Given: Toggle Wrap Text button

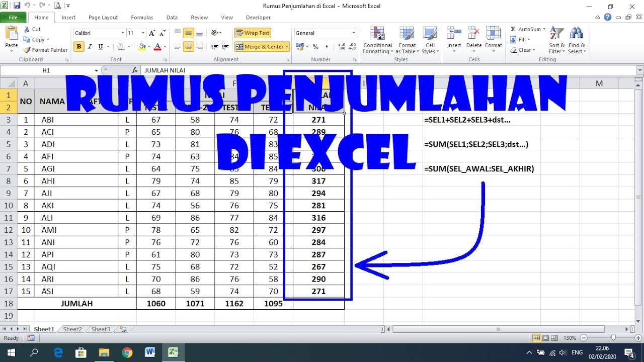Looking at the screenshot, I should coord(253,33).
